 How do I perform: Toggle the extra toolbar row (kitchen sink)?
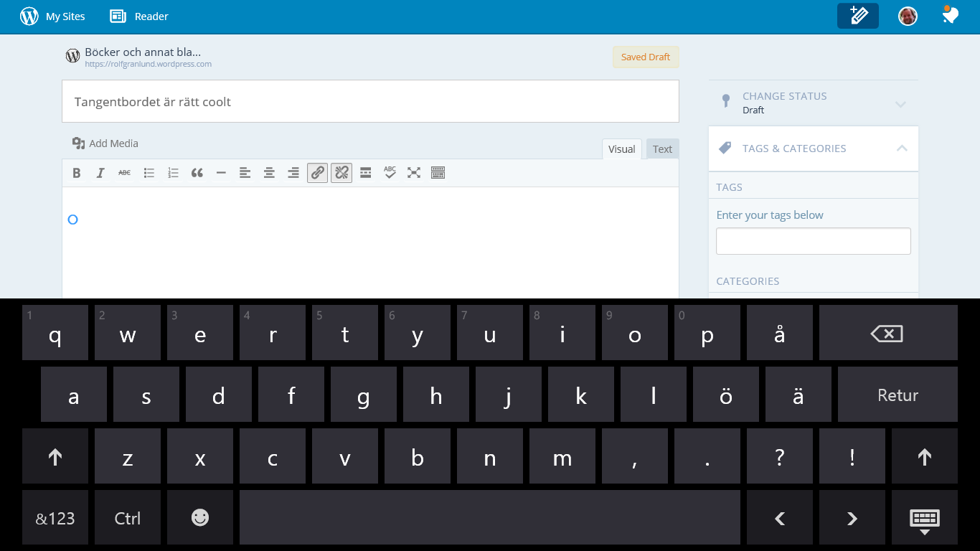pyautogui.click(x=438, y=173)
